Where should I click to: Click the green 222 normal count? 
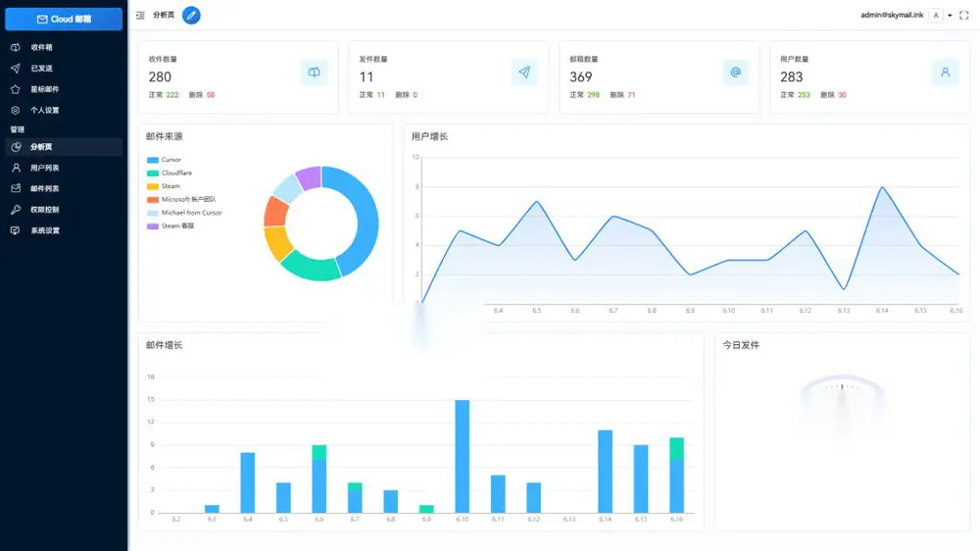pyautogui.click(x=172, y=95)
